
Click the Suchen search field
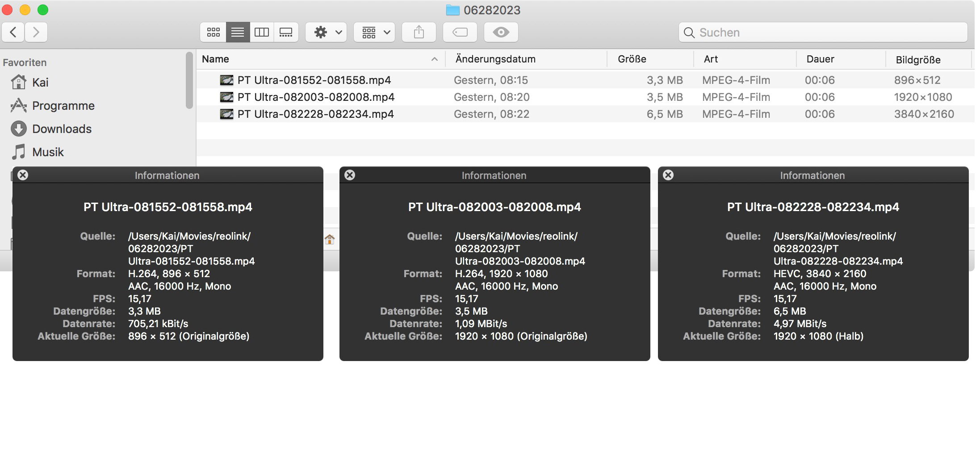pos(826,33)
